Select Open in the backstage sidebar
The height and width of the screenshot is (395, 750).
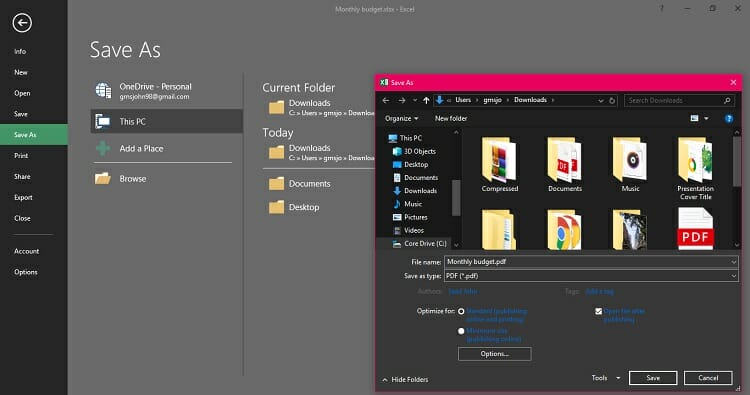pos(22,93)
